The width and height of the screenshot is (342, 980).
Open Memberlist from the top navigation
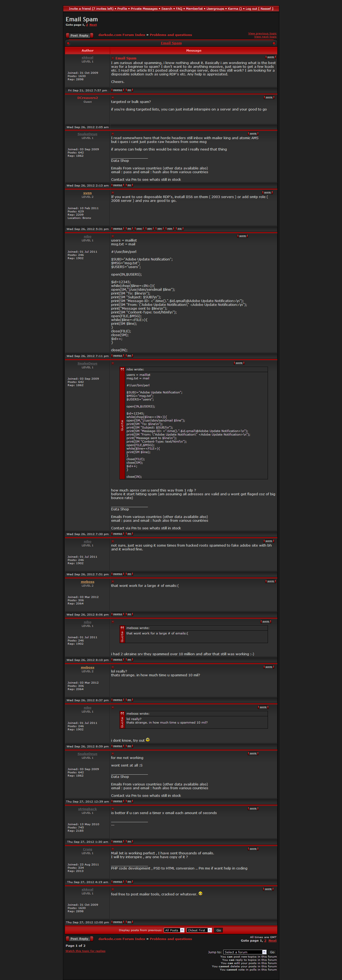[x=194, y=8]
